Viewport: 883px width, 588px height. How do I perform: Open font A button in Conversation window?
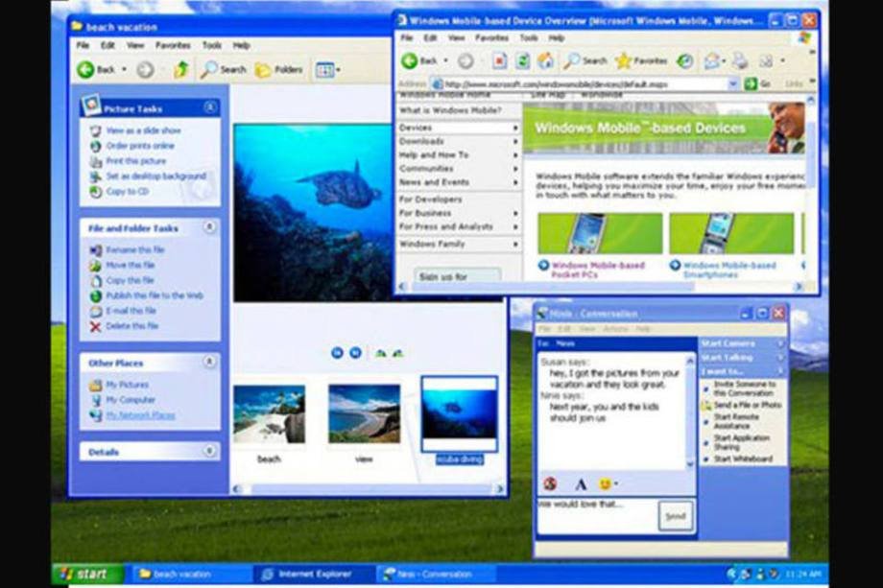[580, 483]
